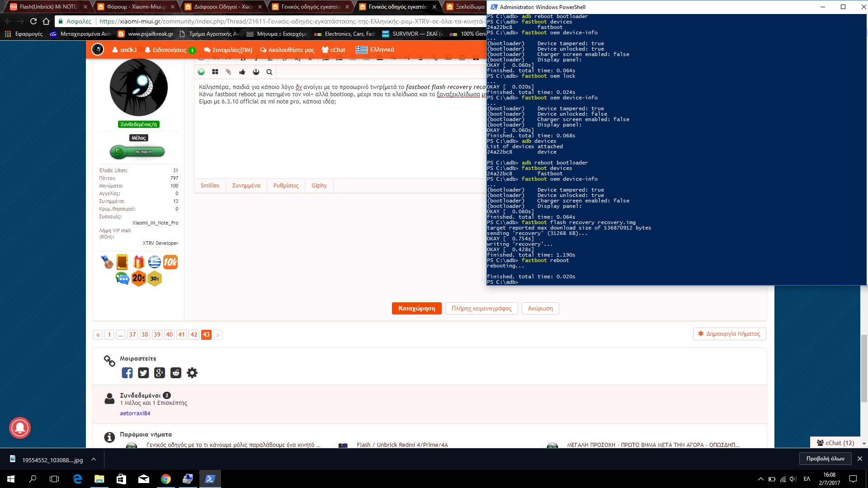The height and width of the screenshot is (488, 868).
Task: Share thread on Facebook
Action: (127, 373)
